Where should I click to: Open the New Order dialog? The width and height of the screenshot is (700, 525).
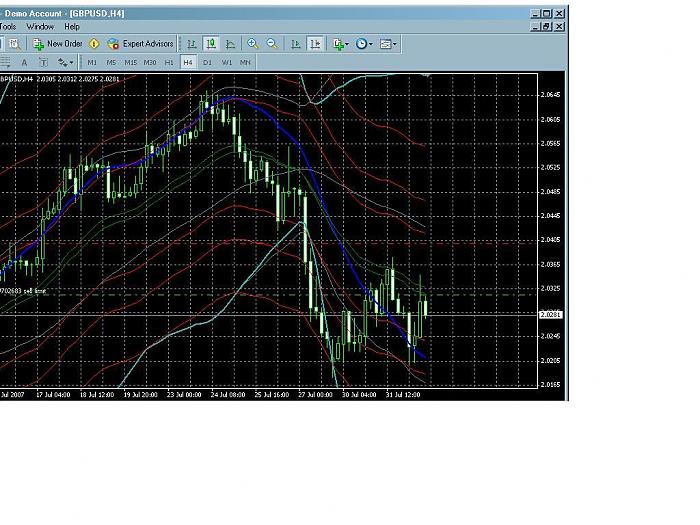coord(58,44)
